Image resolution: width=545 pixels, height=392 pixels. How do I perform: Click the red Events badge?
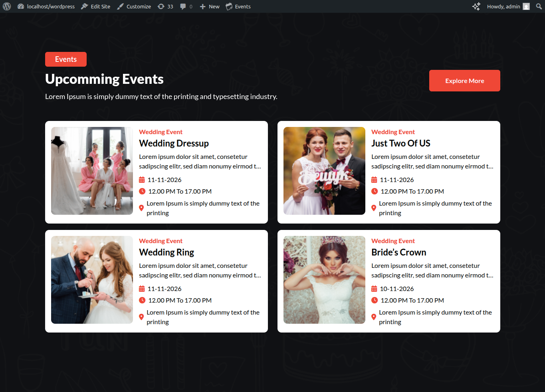pos(66,59)
